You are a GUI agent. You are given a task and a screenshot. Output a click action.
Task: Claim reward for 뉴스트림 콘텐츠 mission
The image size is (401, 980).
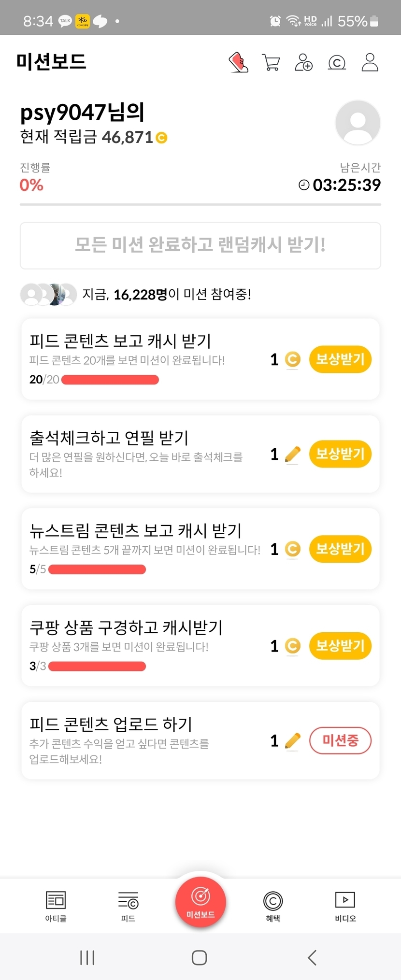[340, 549]
